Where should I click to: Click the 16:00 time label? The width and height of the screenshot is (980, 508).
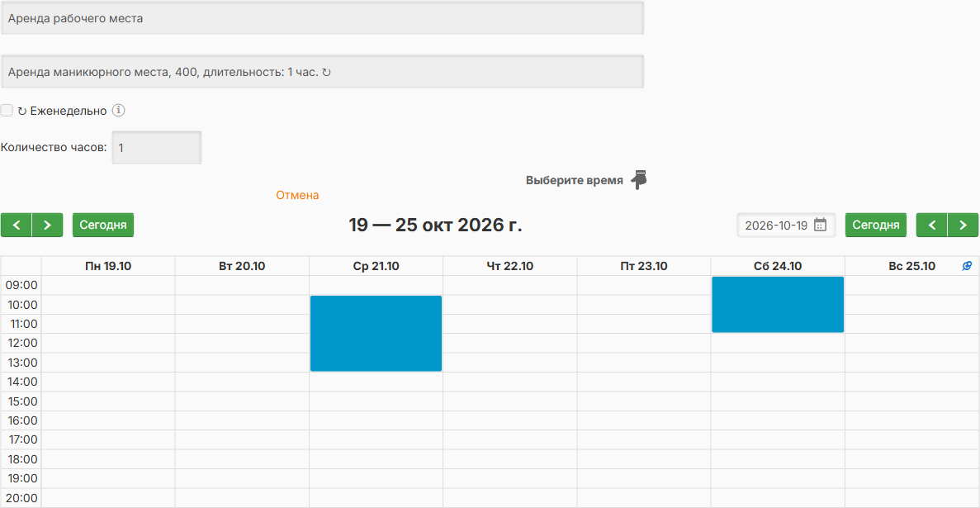click(21, 420)
